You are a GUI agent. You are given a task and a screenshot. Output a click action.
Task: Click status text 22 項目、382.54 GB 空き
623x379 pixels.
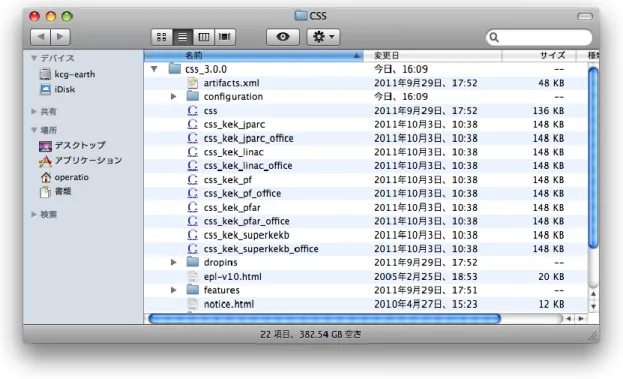(311, 335)
